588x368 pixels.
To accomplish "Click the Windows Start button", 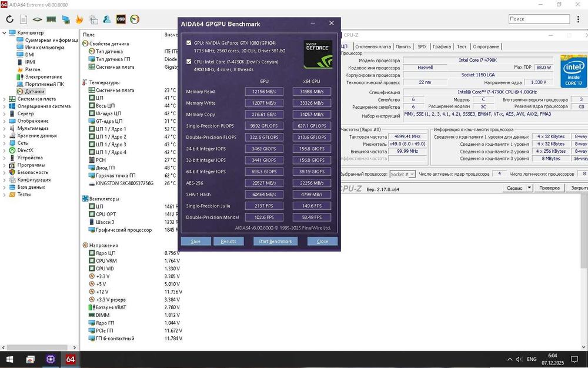I will pos(10,359).
